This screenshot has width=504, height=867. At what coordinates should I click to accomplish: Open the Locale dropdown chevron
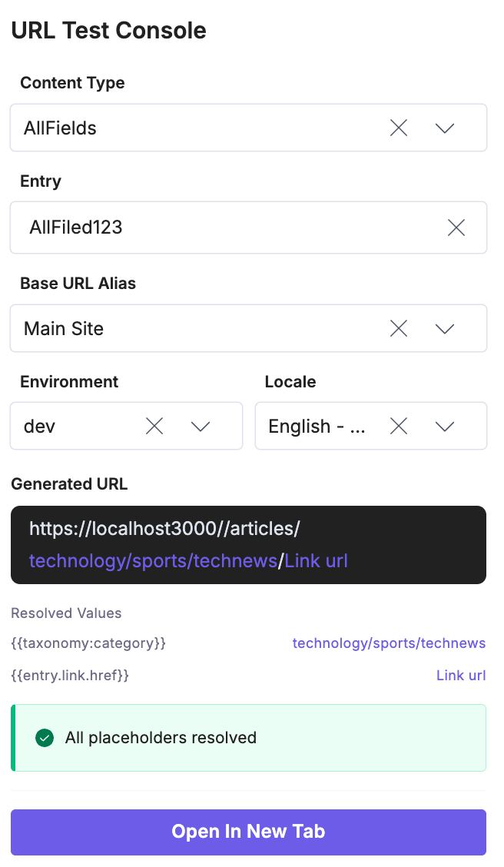445,427
